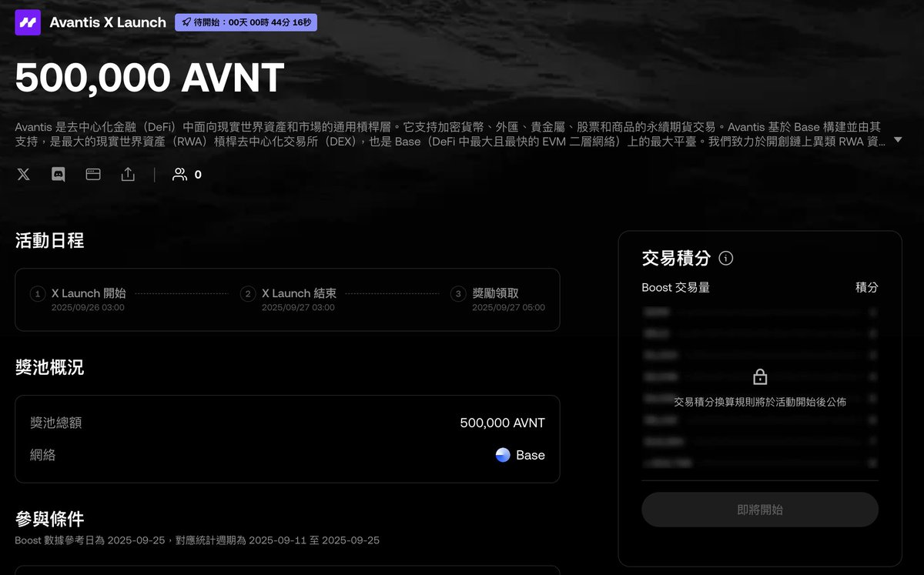
Task: Click the Avantis logo at top left
Action: point(27,22)
